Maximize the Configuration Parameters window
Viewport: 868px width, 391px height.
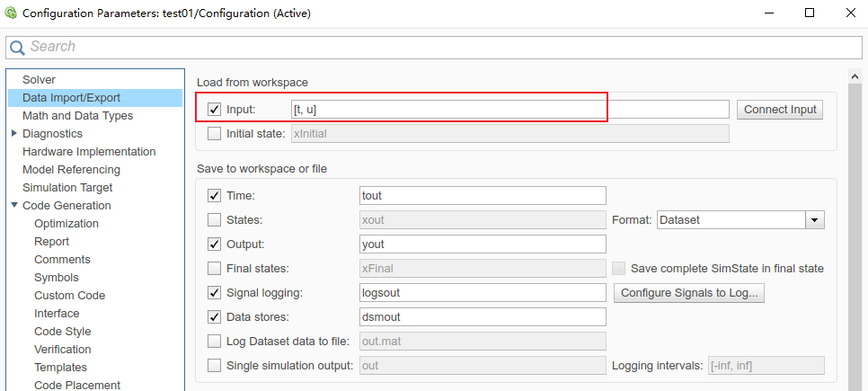tap(810, 13)
